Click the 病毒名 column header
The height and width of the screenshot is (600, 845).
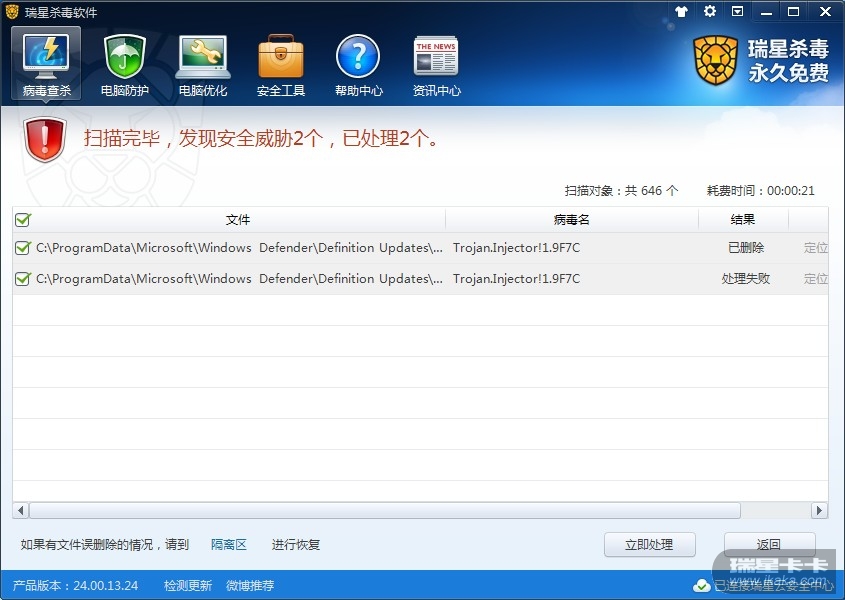(572, 219)
